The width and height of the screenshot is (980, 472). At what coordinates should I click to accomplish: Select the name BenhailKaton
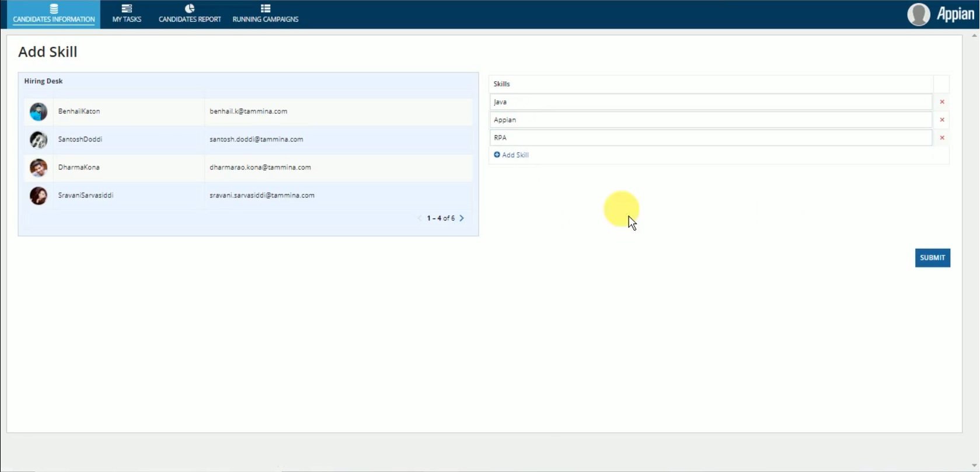coord(79,111)
